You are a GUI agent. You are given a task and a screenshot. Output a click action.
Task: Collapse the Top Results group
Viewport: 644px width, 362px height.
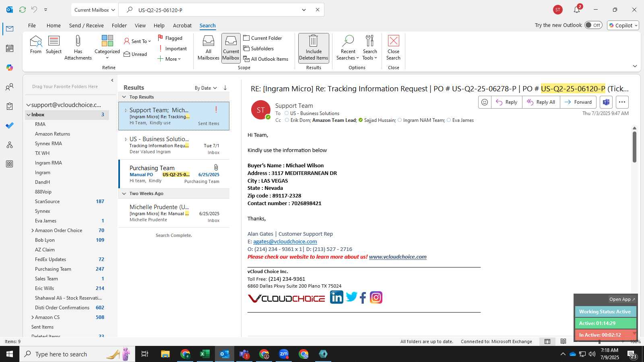pos(124,97)
